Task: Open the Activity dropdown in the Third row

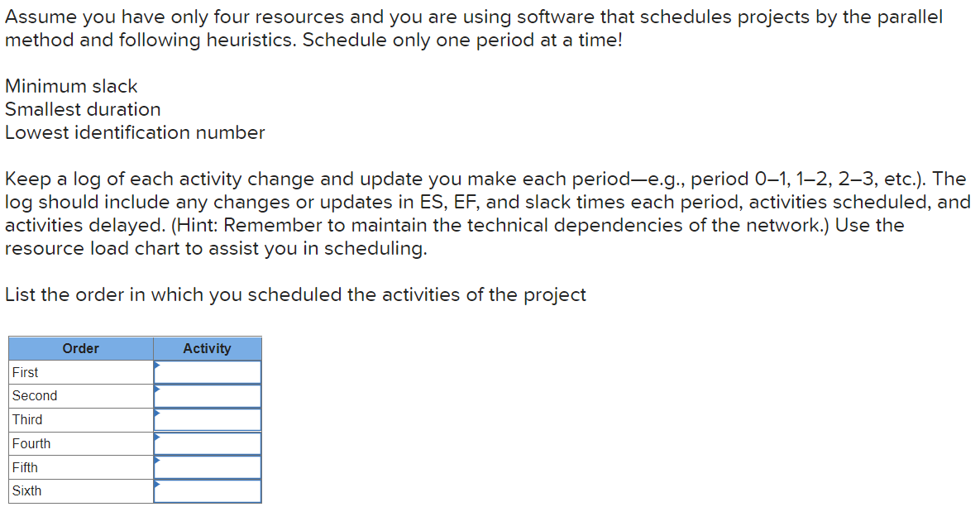Action: coord(155,414)
